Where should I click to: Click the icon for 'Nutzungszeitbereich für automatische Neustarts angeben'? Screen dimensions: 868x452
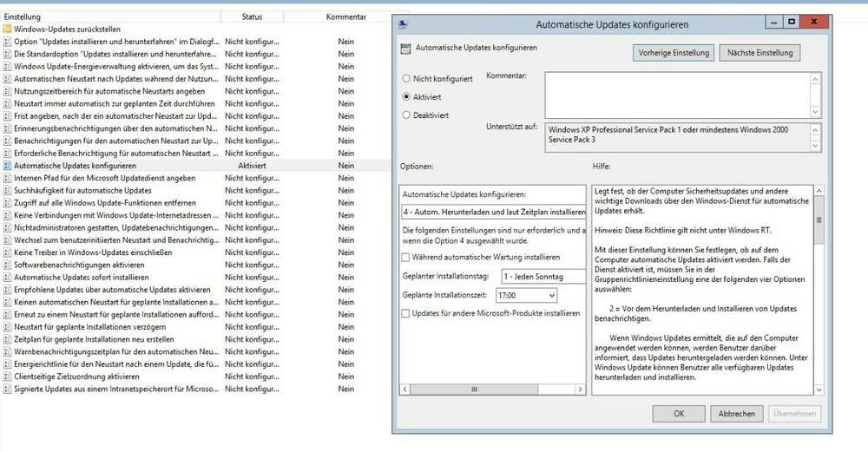[x=7, y=90]
